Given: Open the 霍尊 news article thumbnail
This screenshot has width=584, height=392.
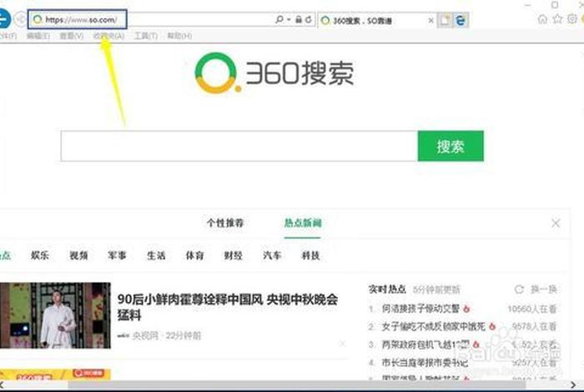Looking at the screenshot, I should [x=55, y=315].
